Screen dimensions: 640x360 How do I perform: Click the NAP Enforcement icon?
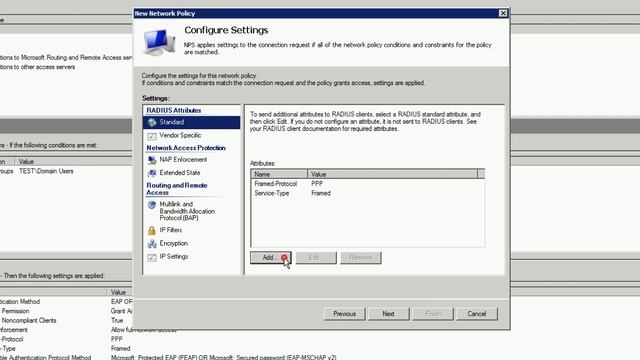point(152,160)
